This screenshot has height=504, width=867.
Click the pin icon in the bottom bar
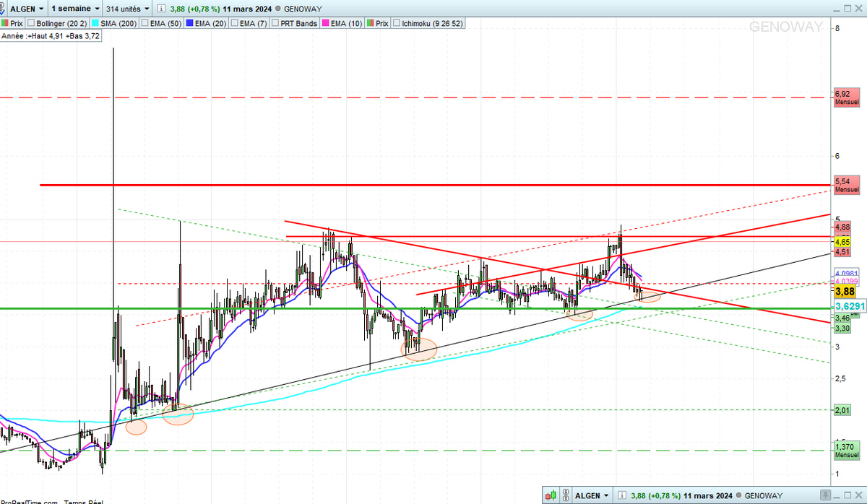[x=826, y=495]
